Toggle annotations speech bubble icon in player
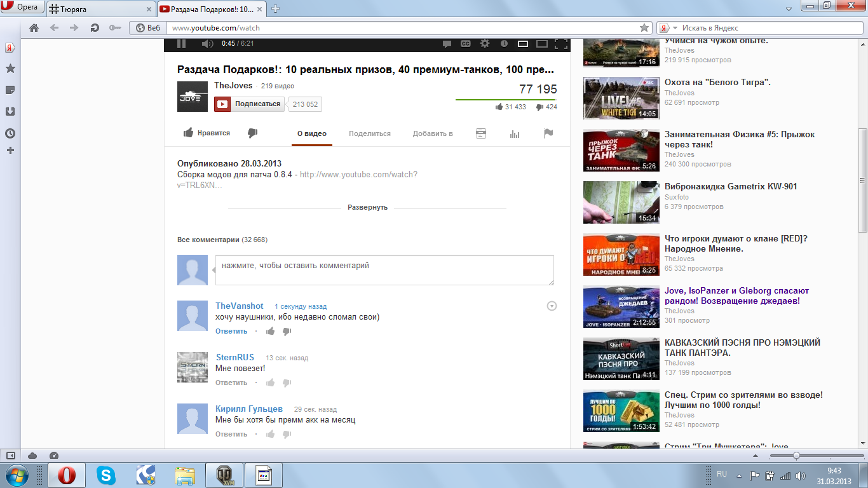 [x=447, y=44]
